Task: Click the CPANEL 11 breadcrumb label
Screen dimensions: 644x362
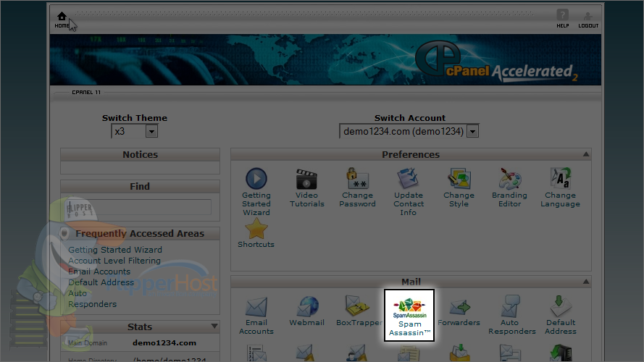Action: point(86,93)
